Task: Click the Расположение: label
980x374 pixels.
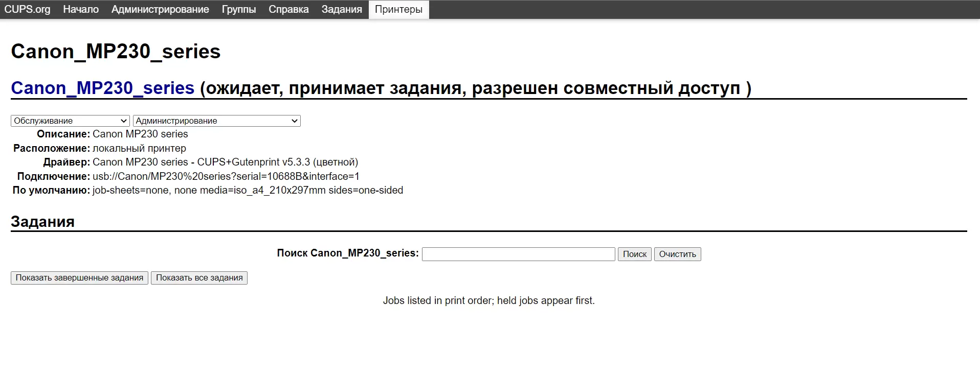Action: tap(52, 148)
